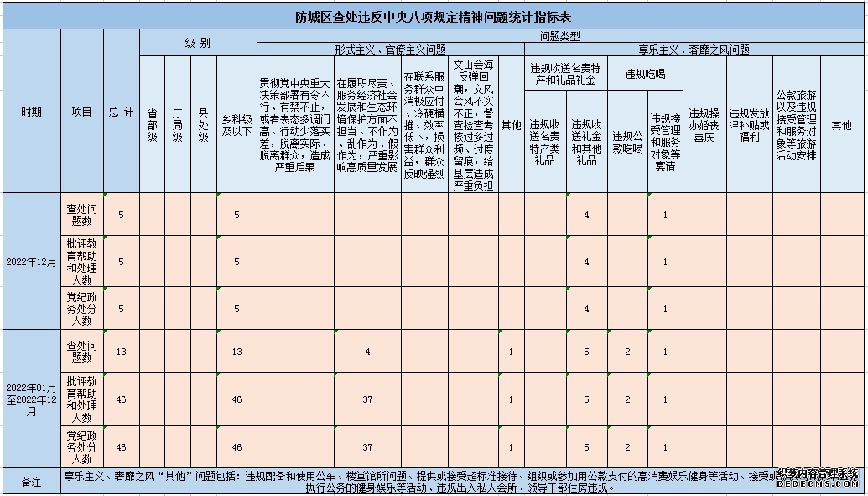The height and width of the screenshot is (496, 868).
Task: Click the 备注 label cell
Action: pos(32,482)
